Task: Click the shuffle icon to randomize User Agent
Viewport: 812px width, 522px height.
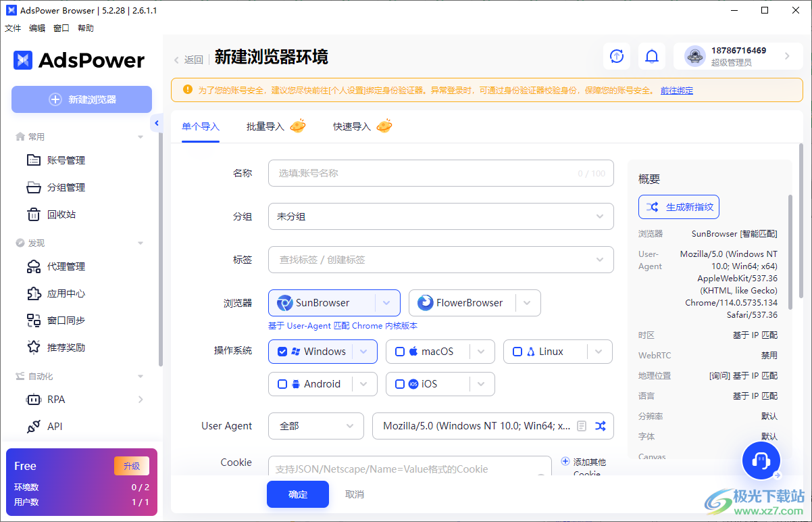Action: click(x=600, y=426)
